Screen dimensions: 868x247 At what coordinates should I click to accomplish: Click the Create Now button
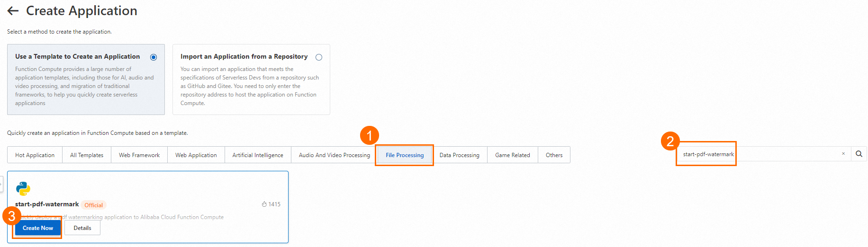tap(38, 228)
